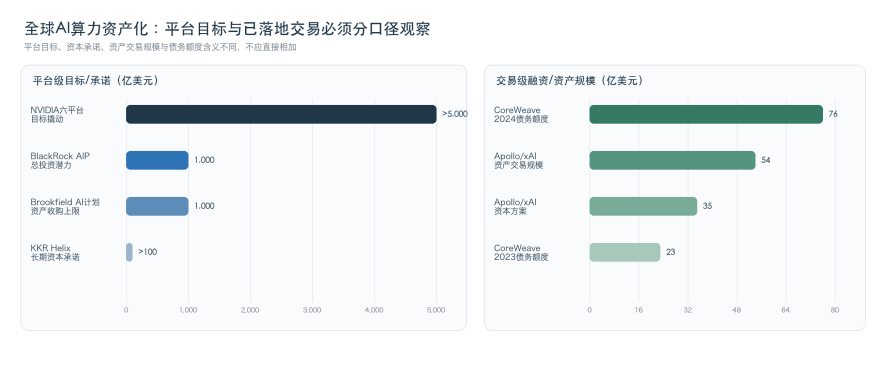Select the 交易级融资/资产规模 panel title

click(x=570, y=81)
